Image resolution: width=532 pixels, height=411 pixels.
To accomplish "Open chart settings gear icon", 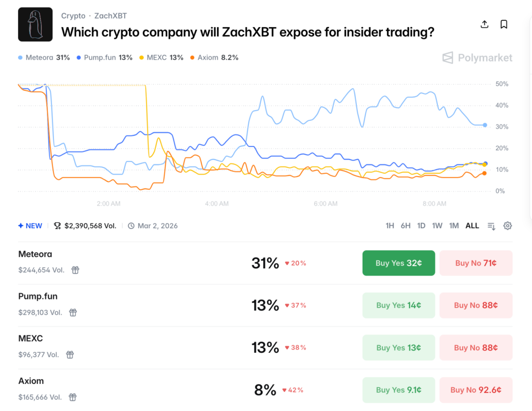I will [x=508, y=226].
